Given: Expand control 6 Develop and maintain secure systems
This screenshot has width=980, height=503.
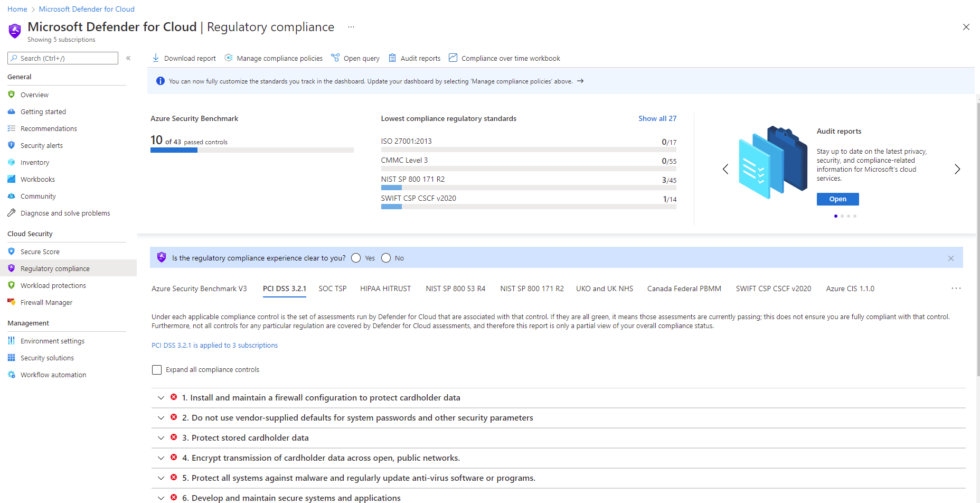Looking at the screenshot, I should (x=161, y=498).
